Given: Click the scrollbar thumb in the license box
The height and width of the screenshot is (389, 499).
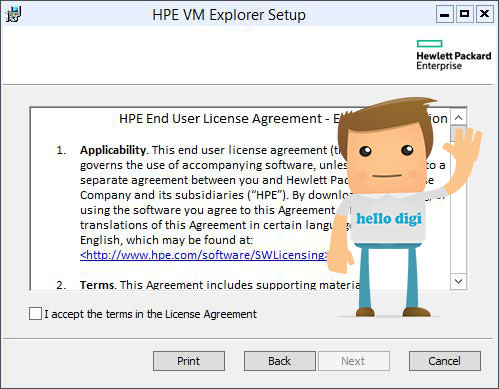Looking at the screenshot, I should 458,134.
